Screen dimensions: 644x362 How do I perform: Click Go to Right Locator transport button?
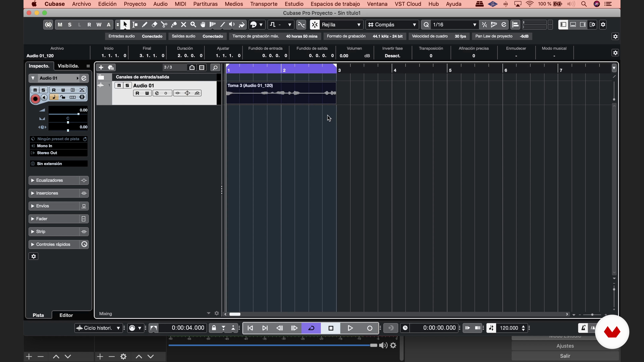click(265, 328)
